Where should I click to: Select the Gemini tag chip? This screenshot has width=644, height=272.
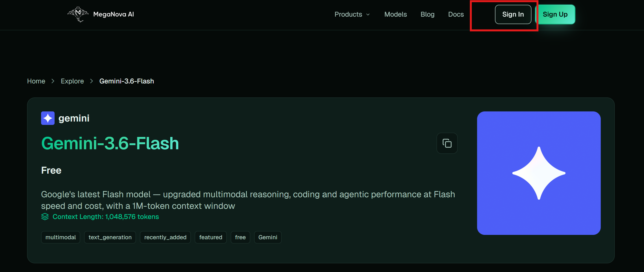268,237
